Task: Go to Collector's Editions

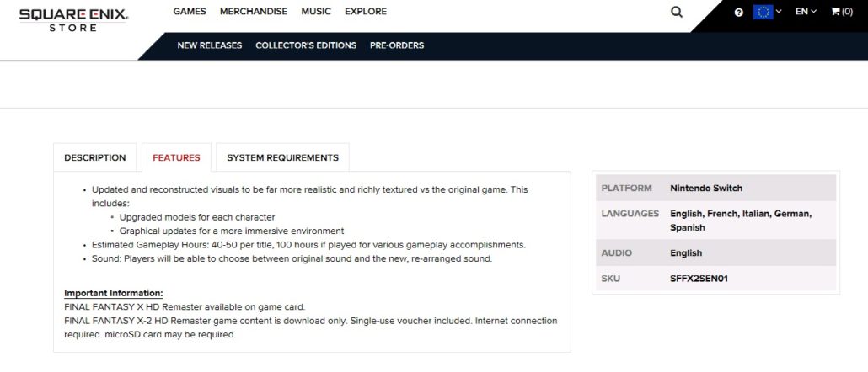Action: [306, 45]
